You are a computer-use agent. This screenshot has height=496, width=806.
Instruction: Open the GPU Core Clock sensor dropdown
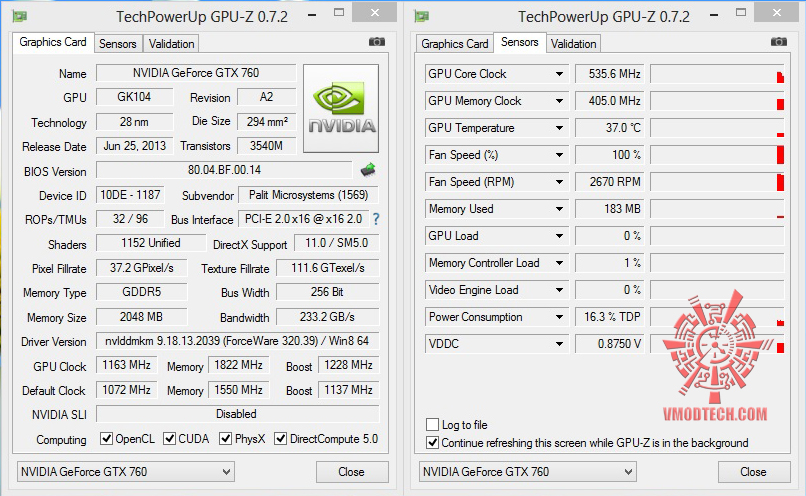pos(560,74)
